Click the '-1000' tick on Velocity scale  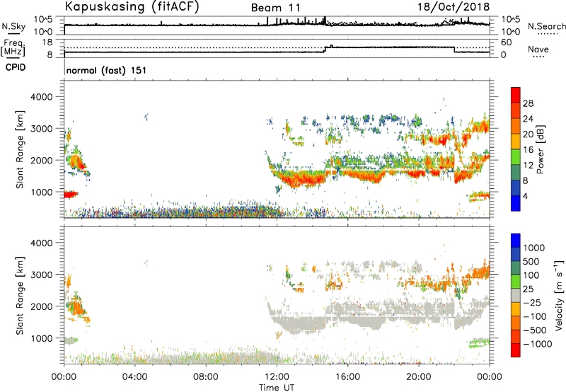click(x=537, y=344)
